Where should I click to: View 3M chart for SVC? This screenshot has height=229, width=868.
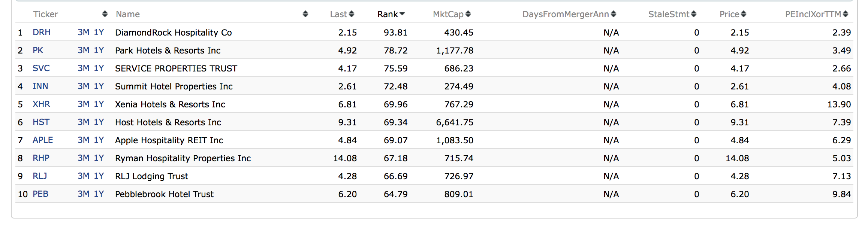coord(83,68)
